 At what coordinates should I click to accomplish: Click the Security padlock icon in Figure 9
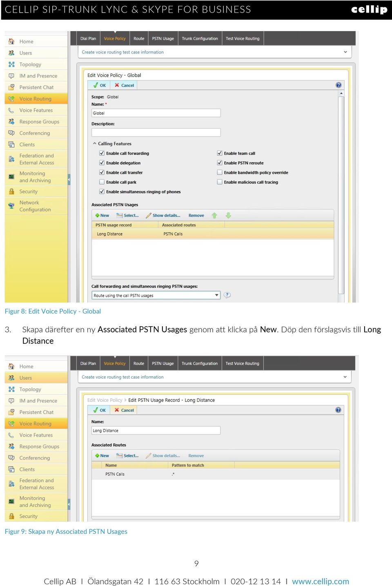tap(11, 516)
